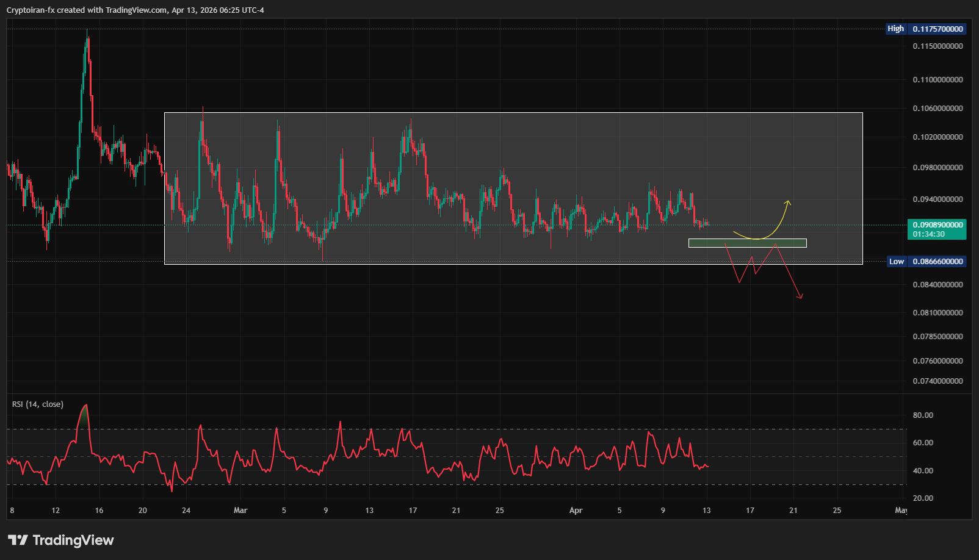This screenshot has height=560, width=979.
Task: Click the 0.1060000000 price axis label
Action: click(937, 108)
